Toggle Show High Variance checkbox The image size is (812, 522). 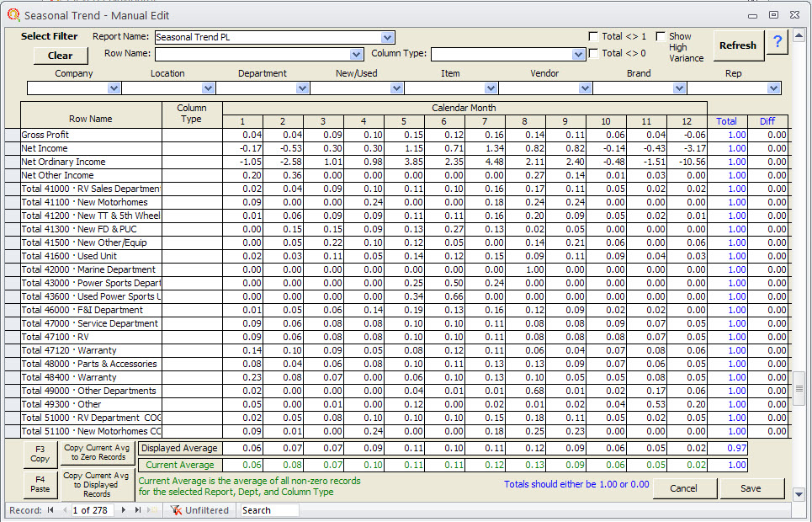tap(661, 36)
